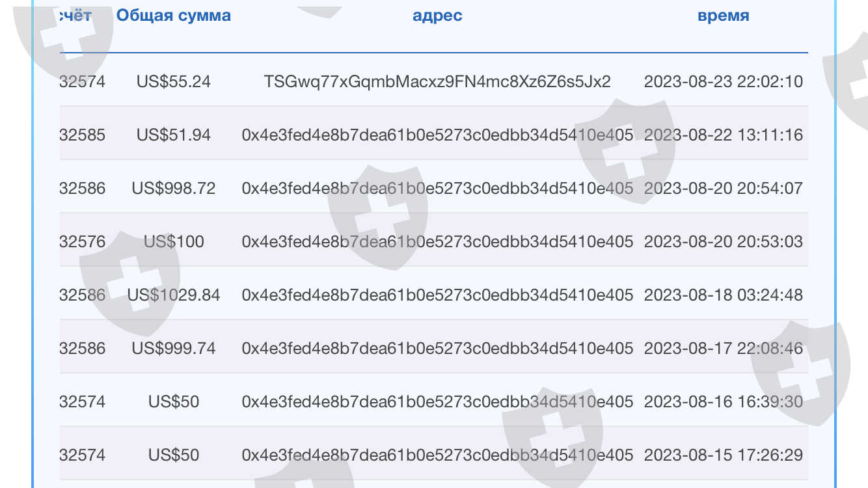Select the timestamp 2023-08-18 03:24:48

click(x=723, y=295)
